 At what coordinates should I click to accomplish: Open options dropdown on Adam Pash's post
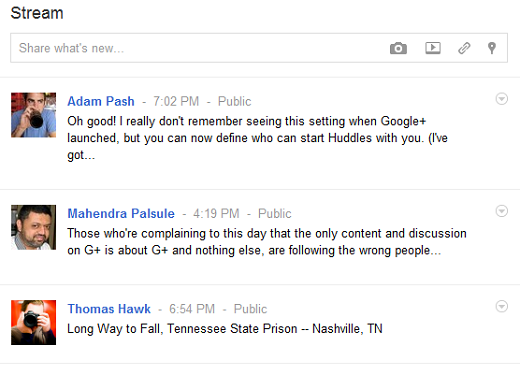pos(502,99)
